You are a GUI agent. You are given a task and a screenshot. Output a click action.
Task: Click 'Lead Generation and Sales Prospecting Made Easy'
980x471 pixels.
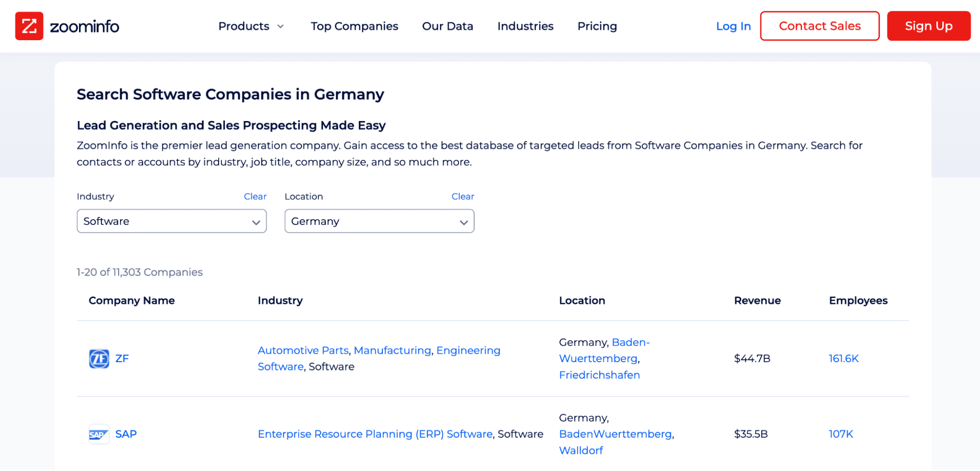pos(231,125)
